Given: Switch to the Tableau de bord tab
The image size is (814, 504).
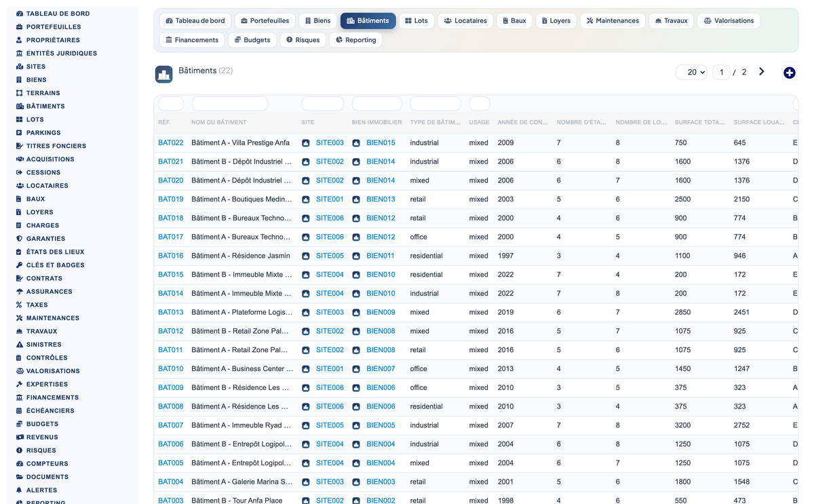Looking at the screenshot, I should (195, 21).
